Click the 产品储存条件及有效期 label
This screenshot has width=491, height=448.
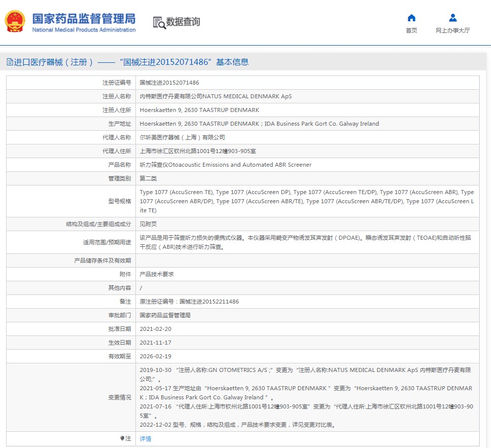coord(102,260)
